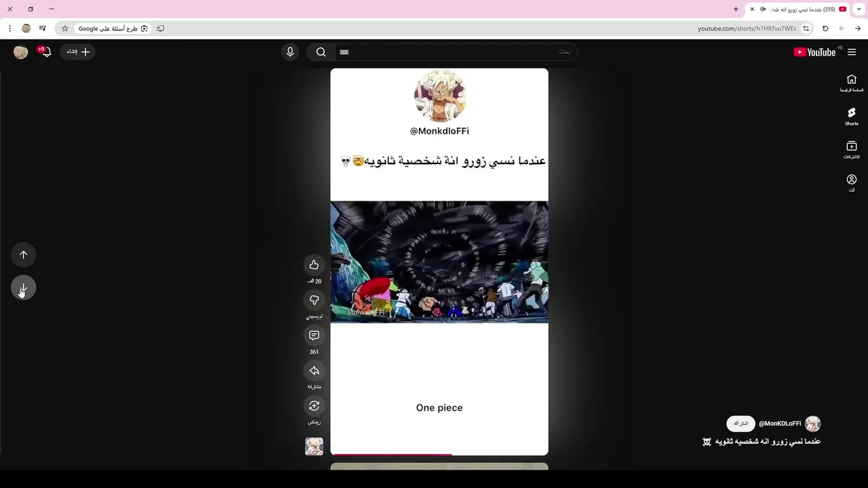This screenshot has height=488, width=868.
Task: Click the Create button with plus sign
Action: 77,52
